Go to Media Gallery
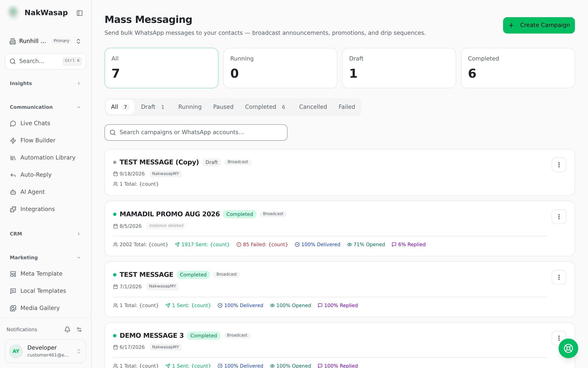This screenshot has height=368, width=588. point(46,308)
